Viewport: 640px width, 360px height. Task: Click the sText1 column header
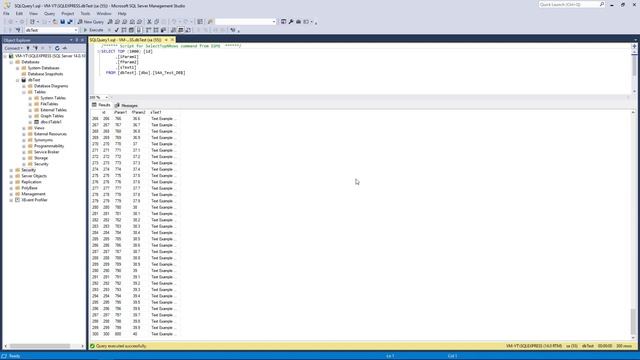click(x=156, y=112)
